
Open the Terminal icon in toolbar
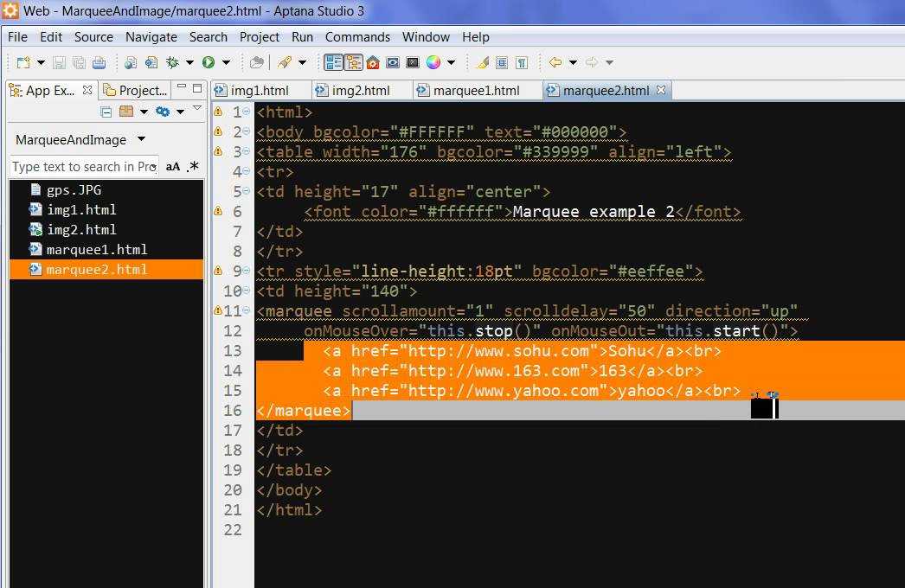(x=413, y=62)
